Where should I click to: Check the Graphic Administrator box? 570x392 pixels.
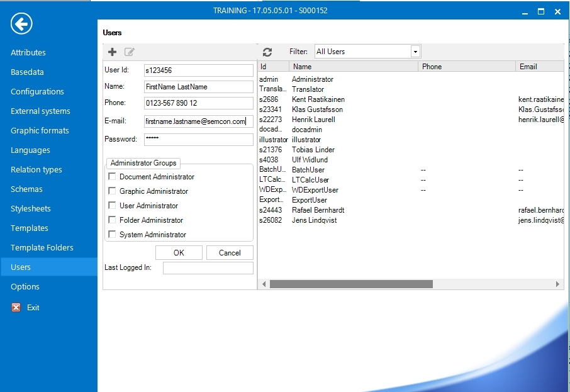click(113, 191)
